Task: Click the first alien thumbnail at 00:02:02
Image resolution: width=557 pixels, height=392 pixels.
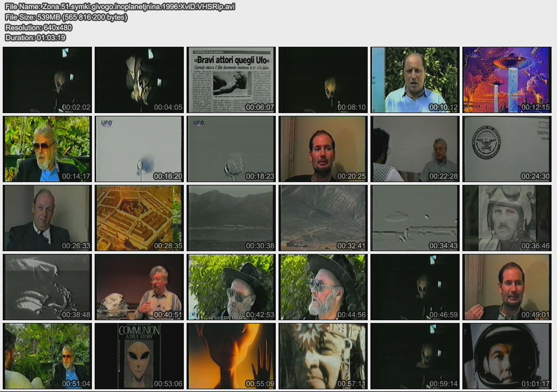Action: [47, 79]
